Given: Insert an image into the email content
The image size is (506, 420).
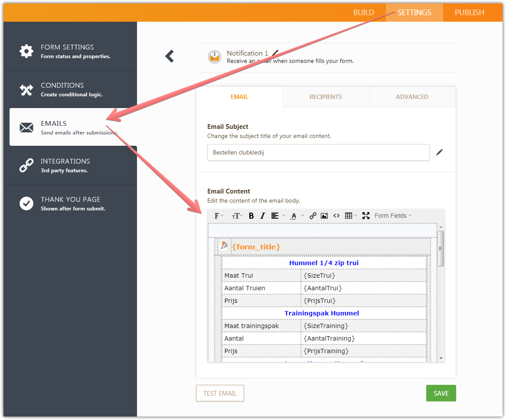Looking at the screenshot, I should coord(324,215).
